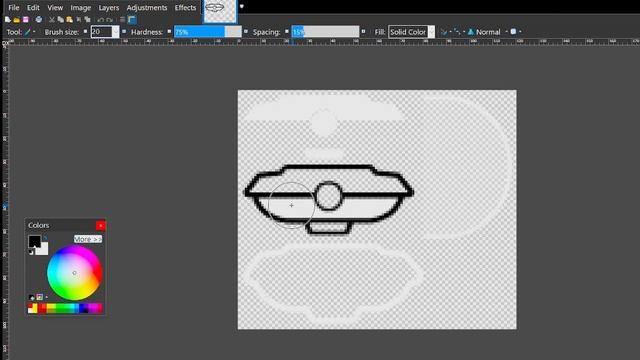640x360 pixels.
Task: Click the antialiasing mode icon
Action: point(444,32)
